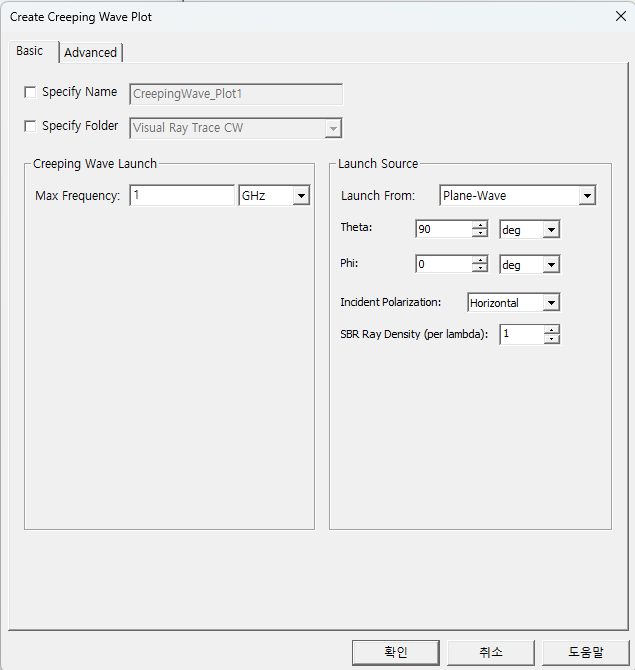Increase Theta value with up arrow
The height and width of the screenshot is (670, 635).
(480, 225)
